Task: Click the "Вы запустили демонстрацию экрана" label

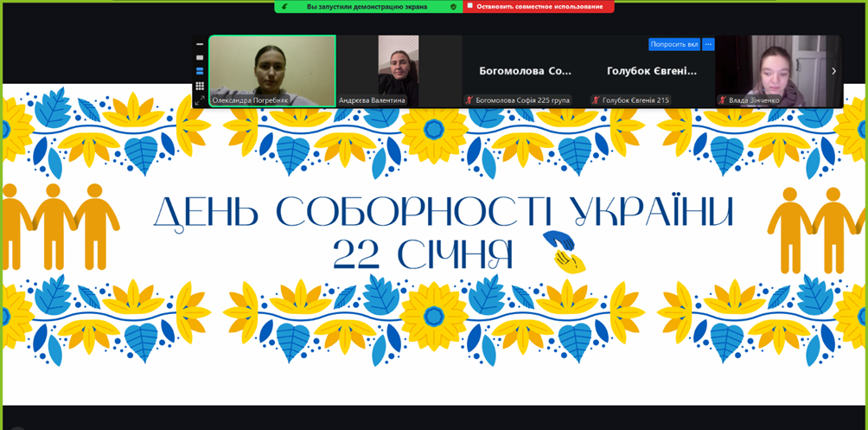Action: 367,7
